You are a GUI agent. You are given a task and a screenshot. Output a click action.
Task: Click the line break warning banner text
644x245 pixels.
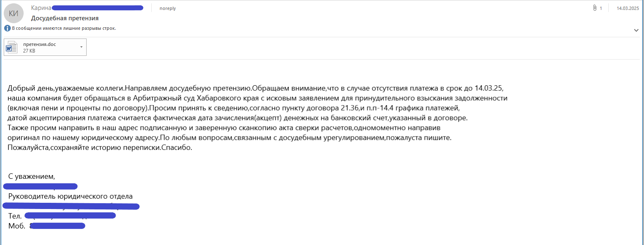63,28
